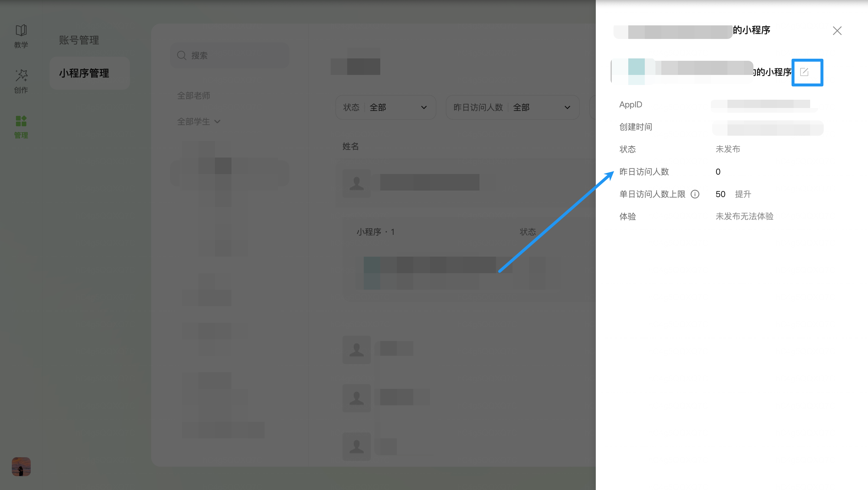Expand the 全部学生 list chevron
Viewport: 868px width, 490px height.
click(x=217, y=122)
